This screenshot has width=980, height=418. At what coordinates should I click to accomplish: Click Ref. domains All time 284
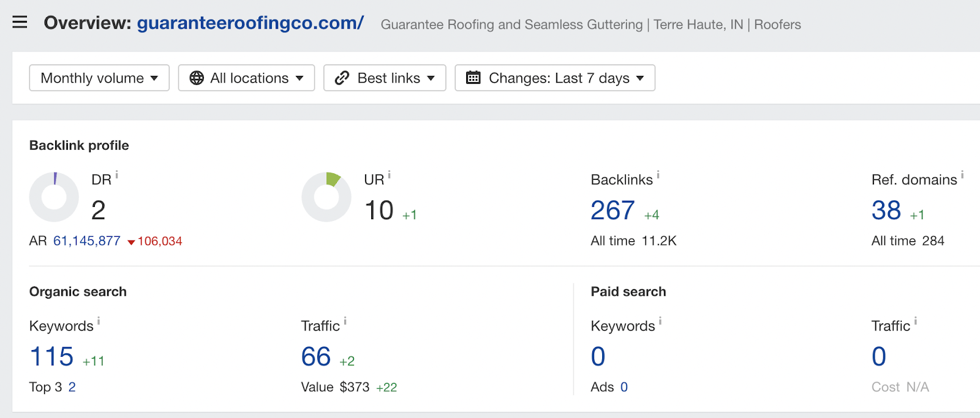(908, 241)
